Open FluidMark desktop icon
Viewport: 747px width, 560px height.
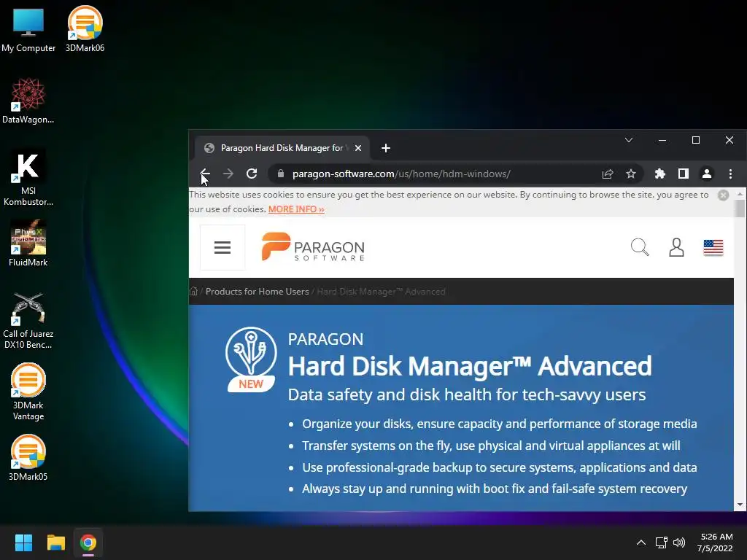[x=28, y=244]
